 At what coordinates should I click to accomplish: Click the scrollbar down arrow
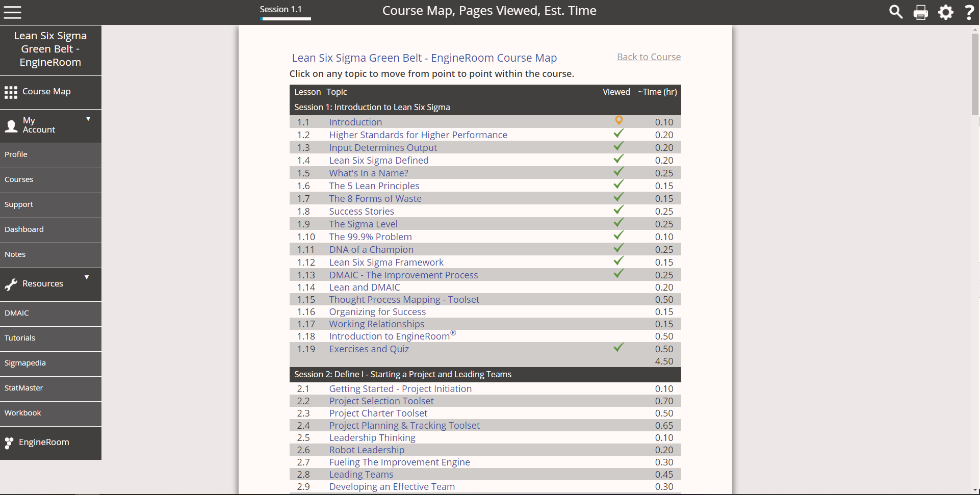click(975, 490)
